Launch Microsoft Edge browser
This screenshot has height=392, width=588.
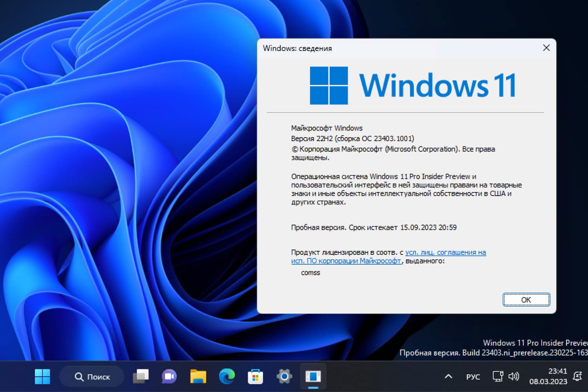[x=227, y=376]
